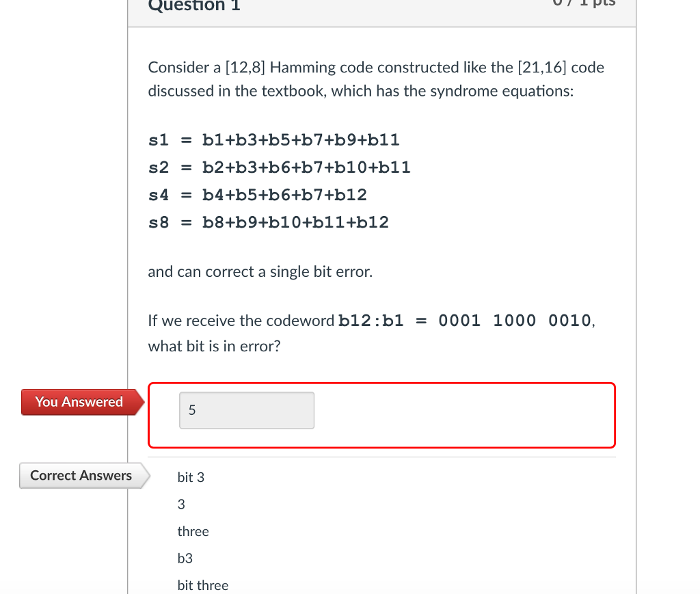
Task: Click the answer input field containing 5
Action: point(246,410)
